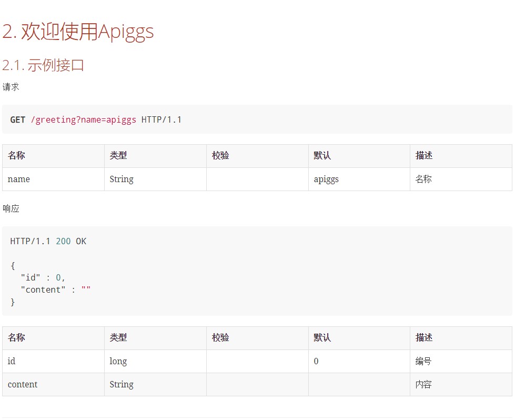
Task: Click the "HTTP/1.1" text in the request line
Action: 161,119
